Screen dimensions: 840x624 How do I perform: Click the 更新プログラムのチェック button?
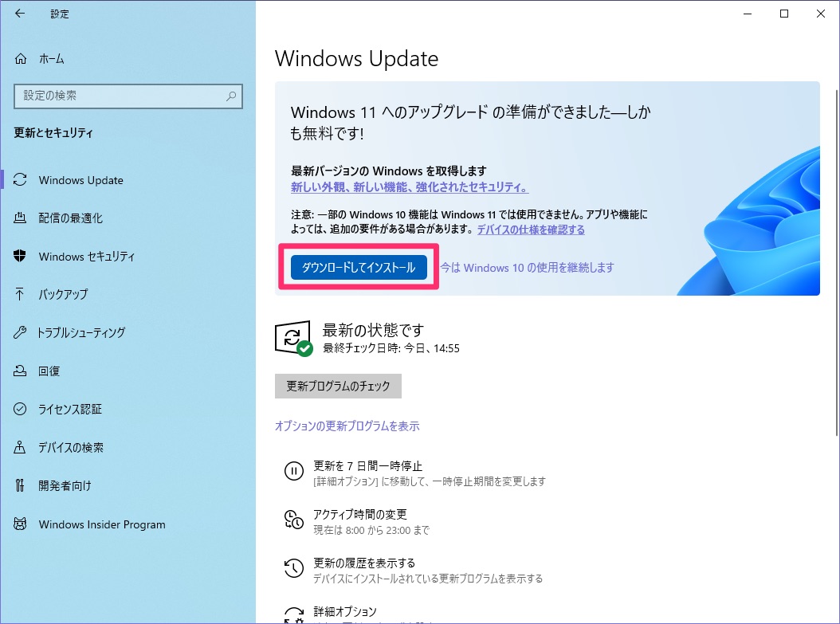pos(338,386)
